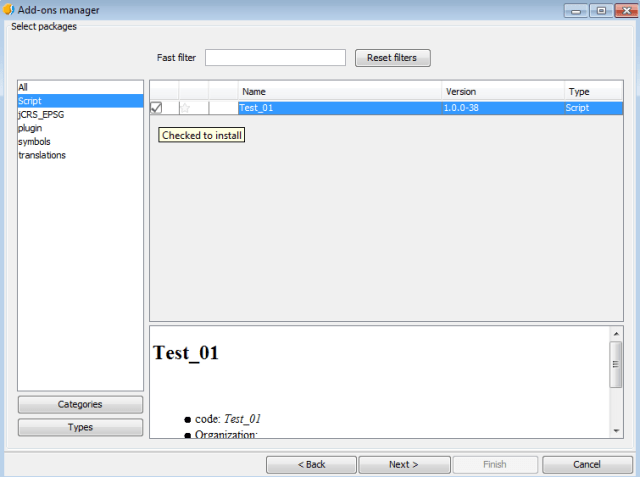Select the Test_01 package row
This screenshot has width=640, height=477.
coord(340,108)
